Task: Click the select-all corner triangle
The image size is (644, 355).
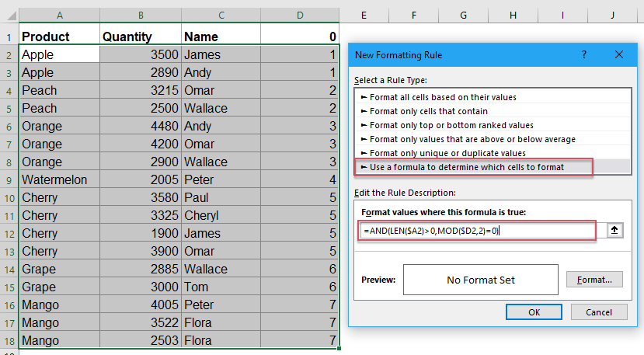Action: click(9, 16)
